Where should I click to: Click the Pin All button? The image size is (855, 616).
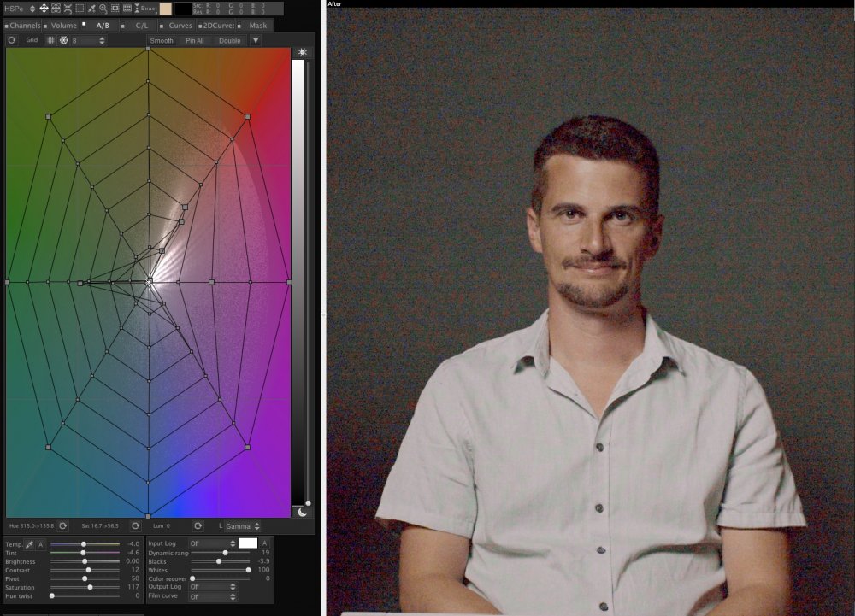click(x=194, y=40)
